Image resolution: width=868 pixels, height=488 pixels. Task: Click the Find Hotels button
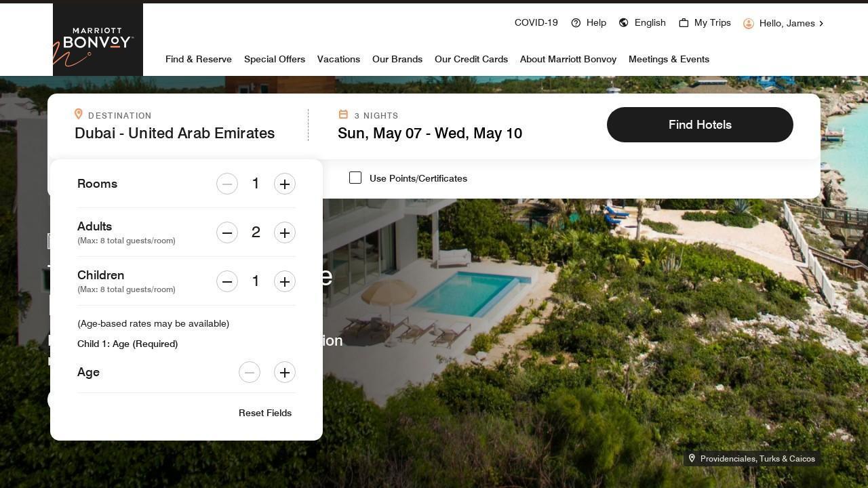(700, 125)
